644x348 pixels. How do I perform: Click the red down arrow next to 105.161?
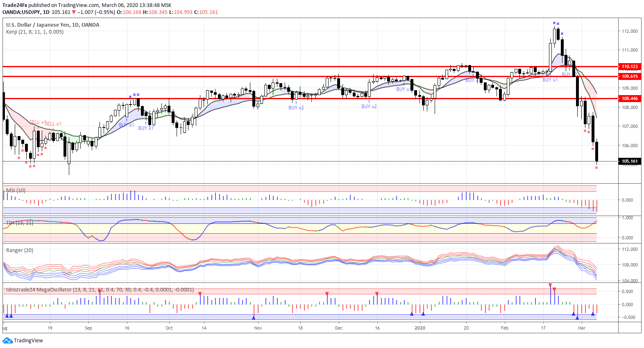[74, 12]
